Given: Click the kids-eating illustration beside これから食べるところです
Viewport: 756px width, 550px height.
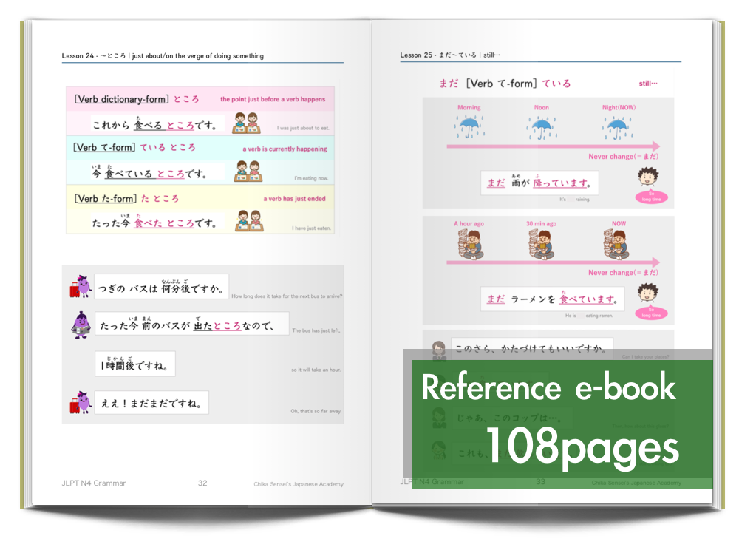Looking at the screenshot, I should pos(246,123).
